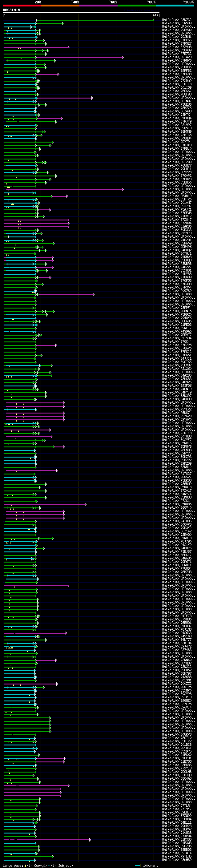Screen dimensions: 197x868
Task: Select hit label UniRef100_B0T8U3
Action: click(x=177, y=436)
